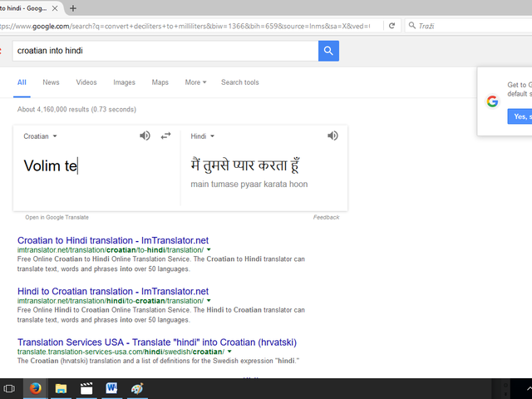
Task: Click the Hindi translated text output
Action: click(245, 165)
